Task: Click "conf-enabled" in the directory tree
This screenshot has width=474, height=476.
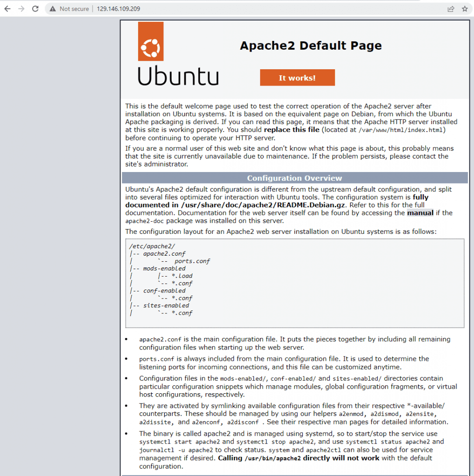Action: [x=164, y=291]
